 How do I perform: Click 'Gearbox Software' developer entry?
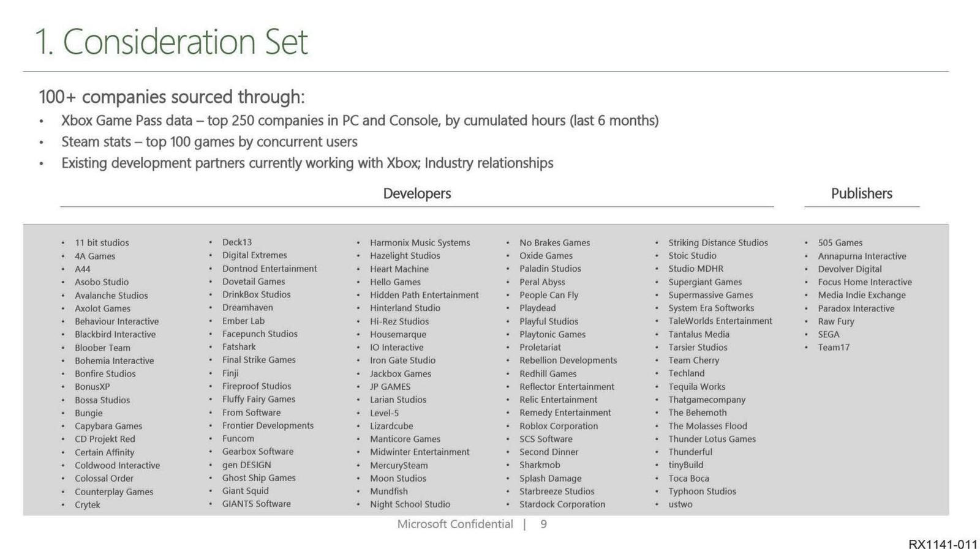tap(257, 452)
